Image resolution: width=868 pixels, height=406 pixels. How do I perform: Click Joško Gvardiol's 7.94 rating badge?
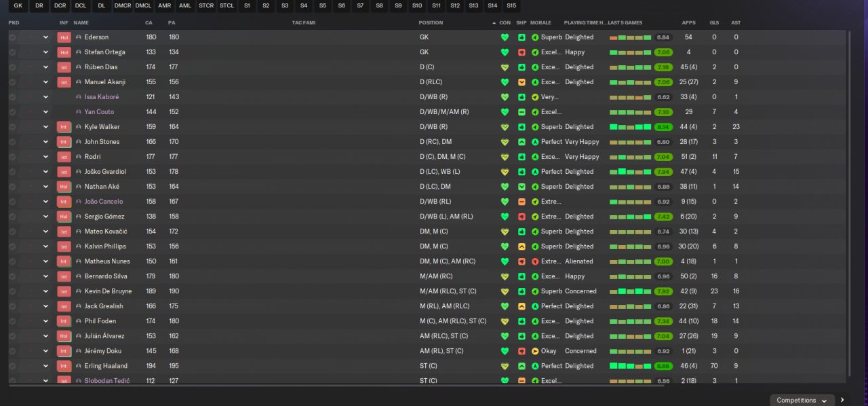pyautogui.click(x=663, y=172)
